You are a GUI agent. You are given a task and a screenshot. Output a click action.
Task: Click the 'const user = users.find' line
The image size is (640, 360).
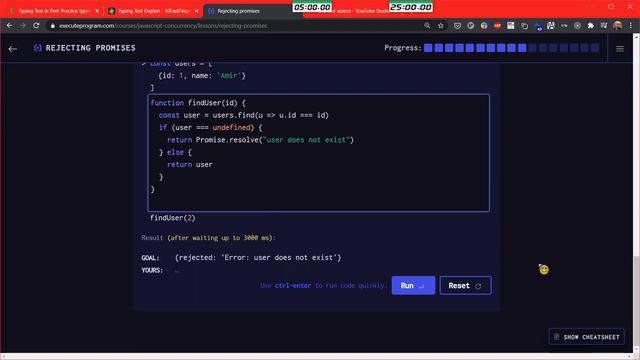(244, 115)
